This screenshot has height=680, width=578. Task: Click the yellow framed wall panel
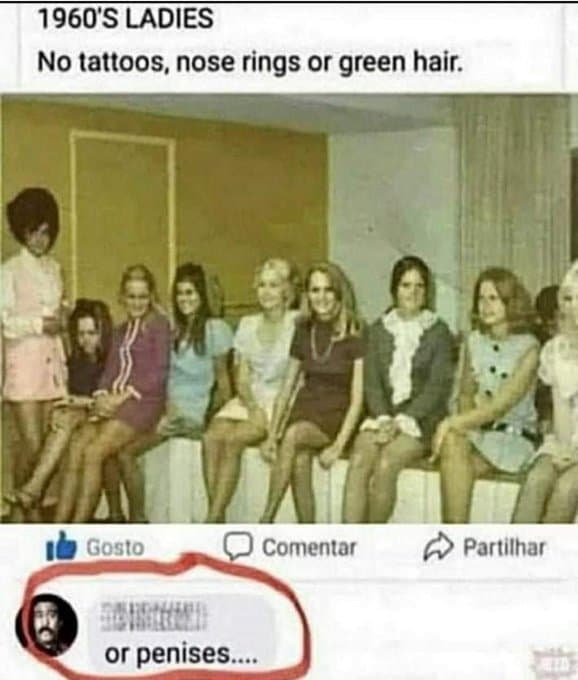tap(123, 208)
